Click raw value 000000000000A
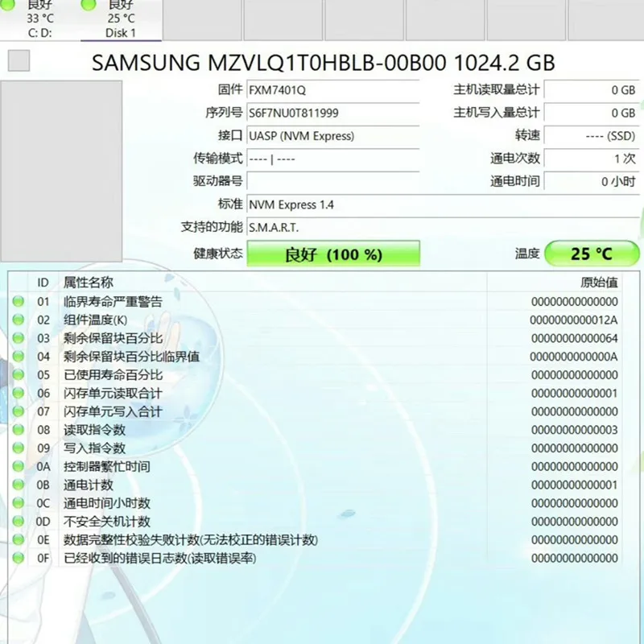Viewport: 644px width, 644px height. point(574,357)
